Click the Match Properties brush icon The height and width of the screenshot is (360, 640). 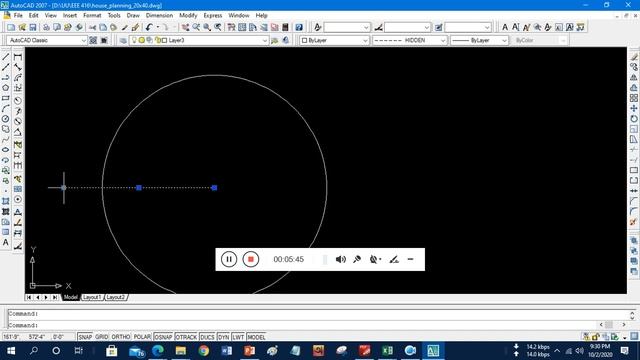[x=136, y=27]
